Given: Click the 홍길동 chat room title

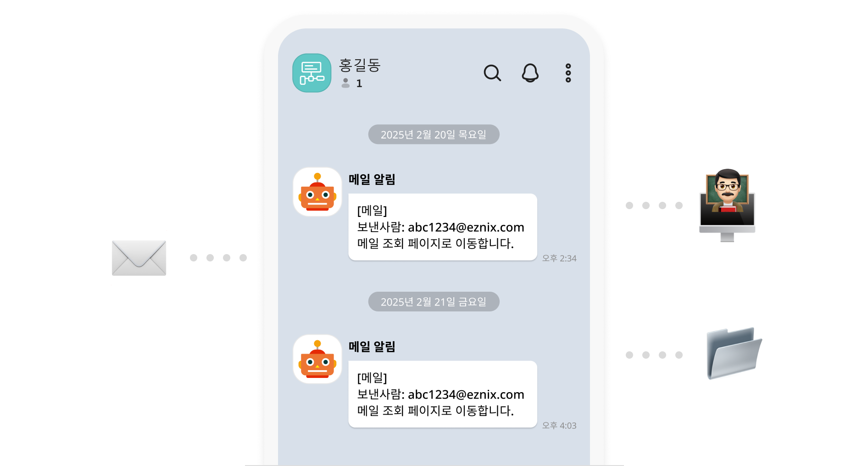Looking at the screenshot, I should (360, 65).
